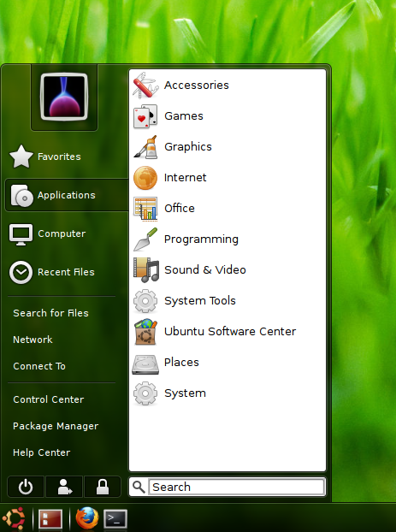Open the Help Center
Viewport: 396px width, 532px height.
click(x=42, y=452)
